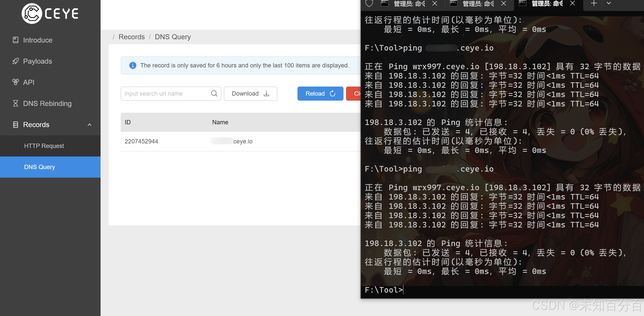This screenshot has width=644, height=316.
Task: Click the CEYE logo icon
Action: click(x=32, y=13)
